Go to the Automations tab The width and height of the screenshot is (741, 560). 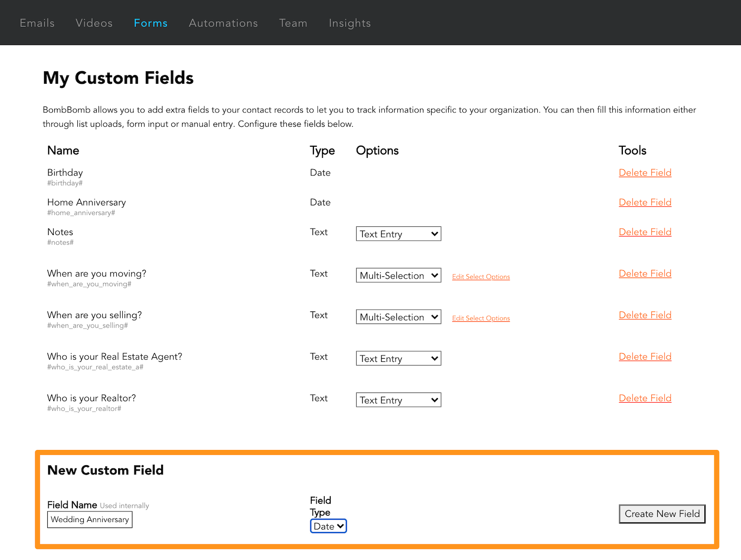(223, 23)
